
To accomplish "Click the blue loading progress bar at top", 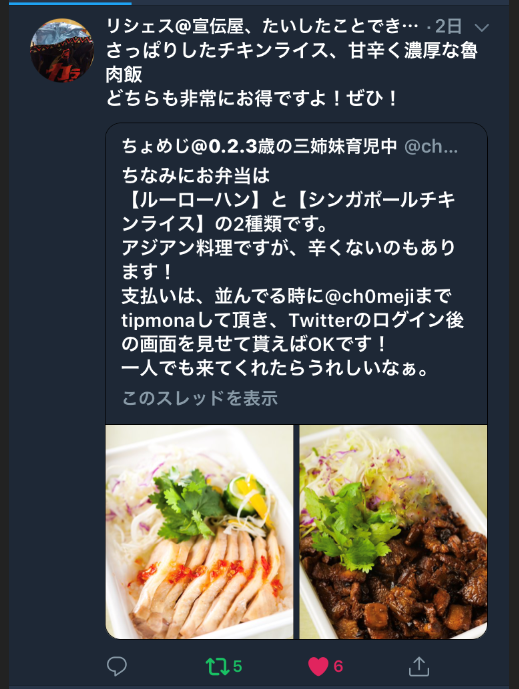I will 70,3.
